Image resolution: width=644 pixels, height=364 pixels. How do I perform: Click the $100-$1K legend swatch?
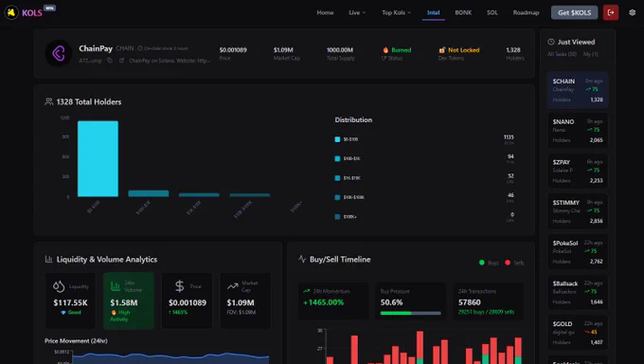(337, 158)
